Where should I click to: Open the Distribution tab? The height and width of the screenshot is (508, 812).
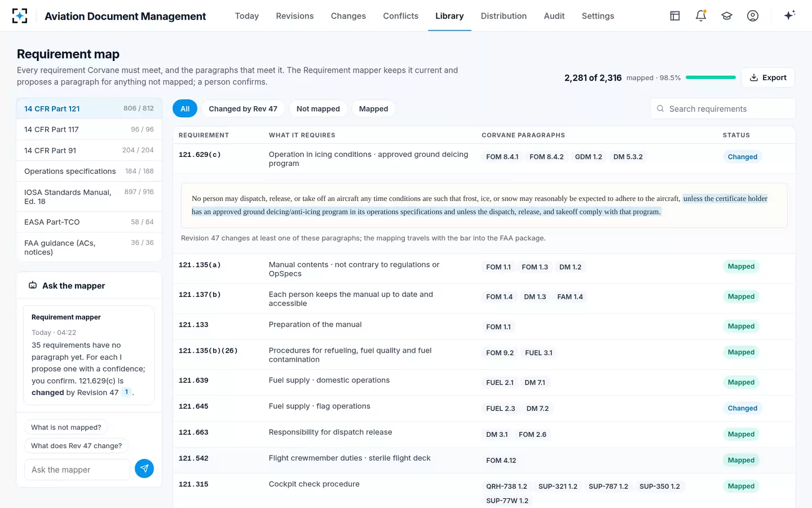tap(504, 16)
